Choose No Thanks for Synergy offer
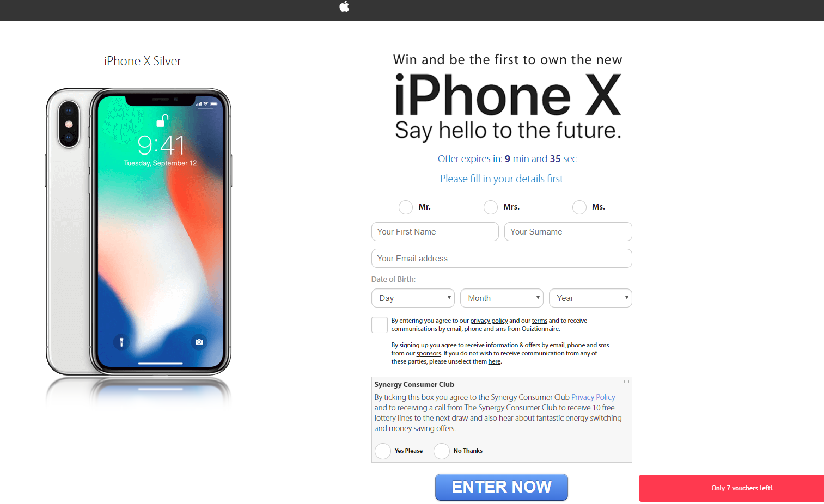The width and height of the screenshot is (824, 504). 442,451
